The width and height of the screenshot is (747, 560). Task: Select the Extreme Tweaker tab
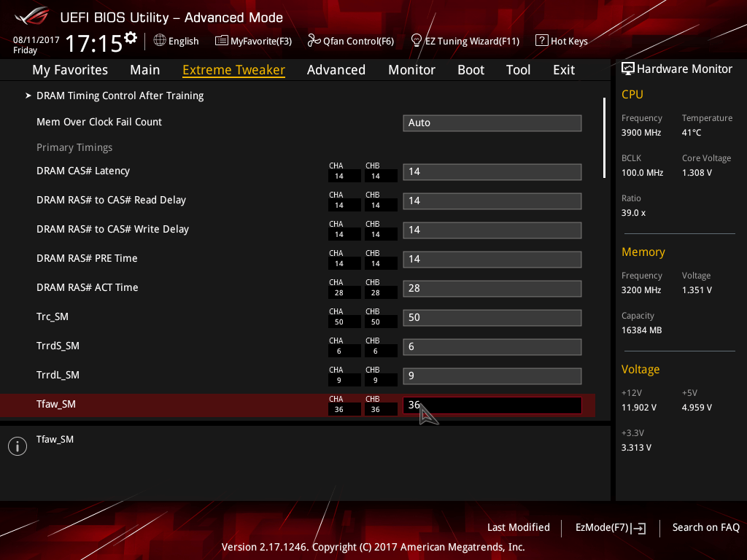[233, 70]
